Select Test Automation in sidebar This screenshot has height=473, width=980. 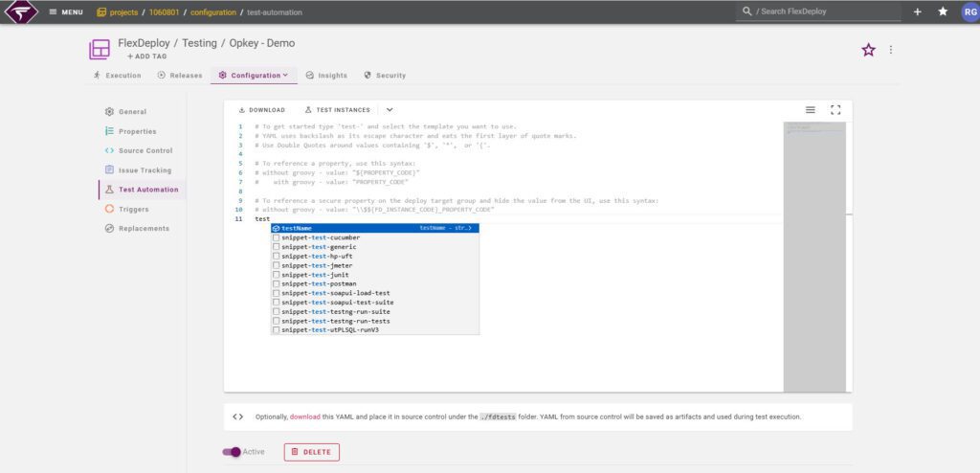coord(142,190)
